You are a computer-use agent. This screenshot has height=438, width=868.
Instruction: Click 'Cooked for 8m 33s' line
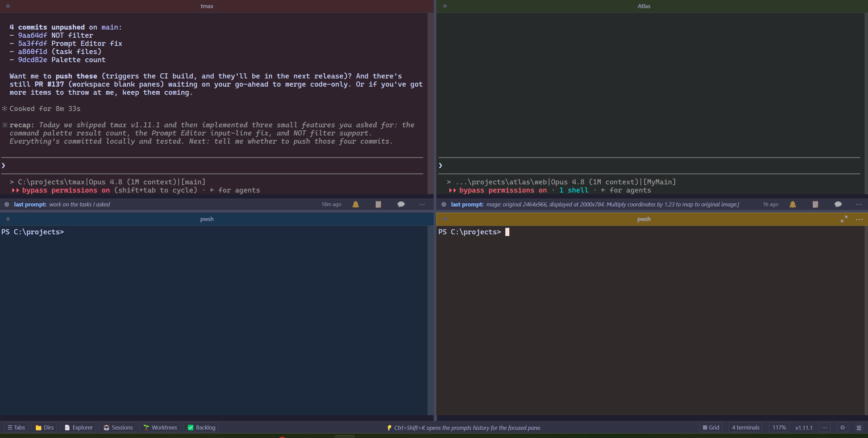click(45, 109)
